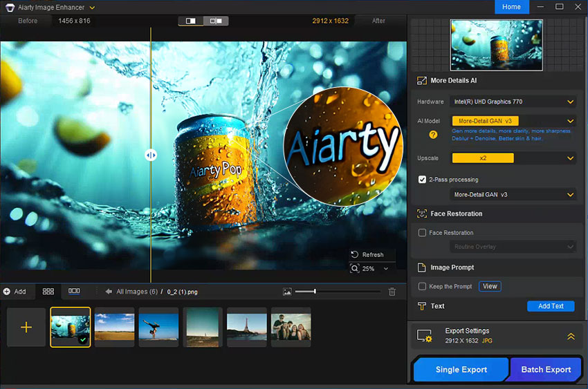Click the AI Model help question icon

[433, 135]
